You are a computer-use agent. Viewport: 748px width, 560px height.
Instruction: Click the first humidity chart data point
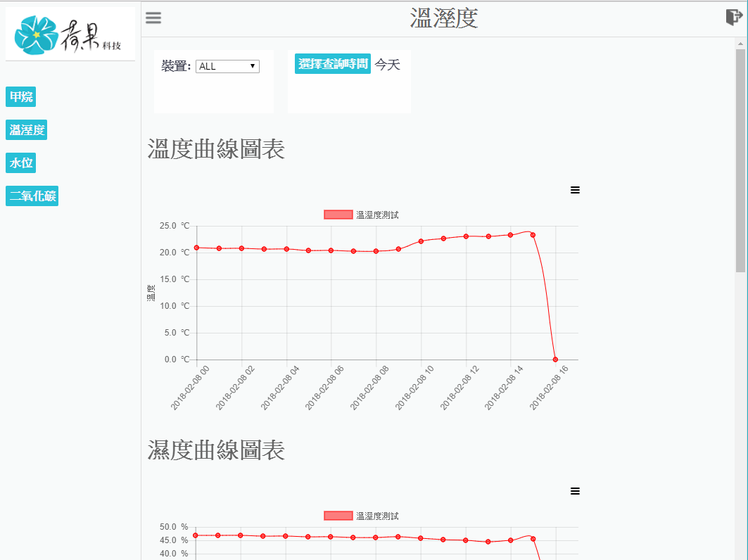tap(196, 535)
